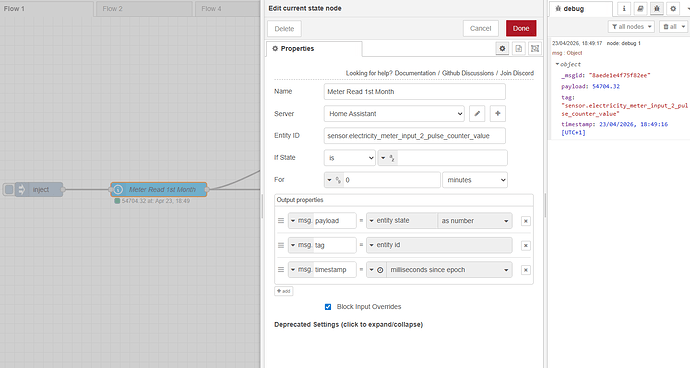The height and width of the screenshot is (368, 690).
Task: Select the debug sidebar tab
Action: coord(580,9)
